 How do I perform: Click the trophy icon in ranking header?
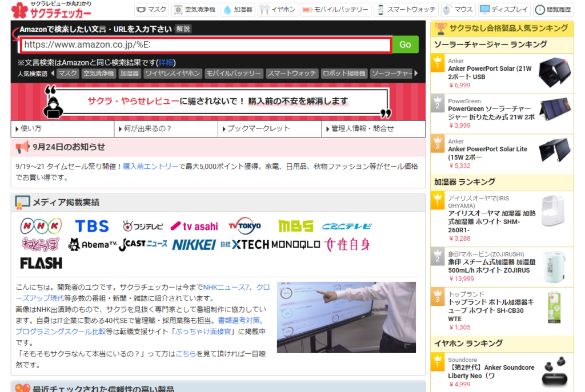(x=440, y=29)
